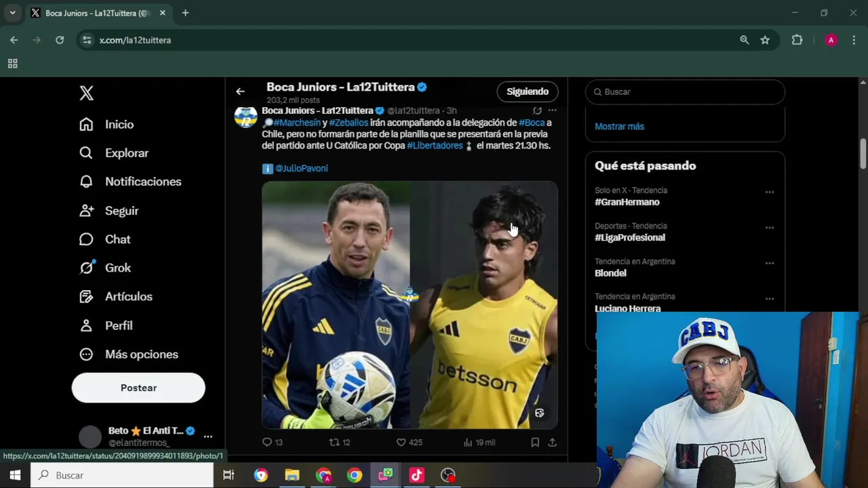Open tab search dropdown arrow
Screen dimensions: 868x488
coord(12,13)
